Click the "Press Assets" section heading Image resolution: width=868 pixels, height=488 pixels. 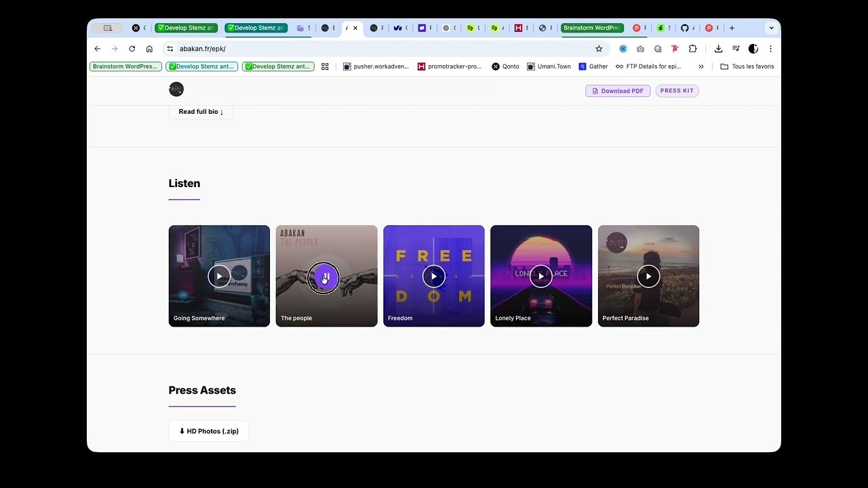202,390
